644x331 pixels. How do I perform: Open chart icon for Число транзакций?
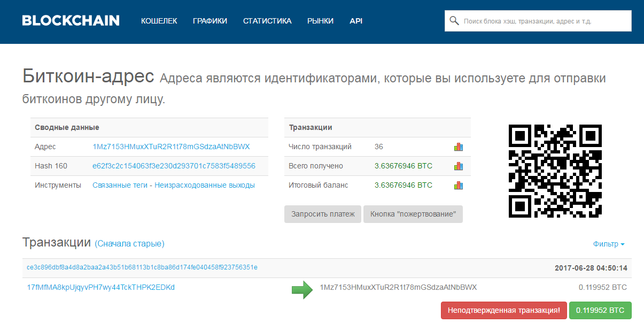(x=458, y=147)
